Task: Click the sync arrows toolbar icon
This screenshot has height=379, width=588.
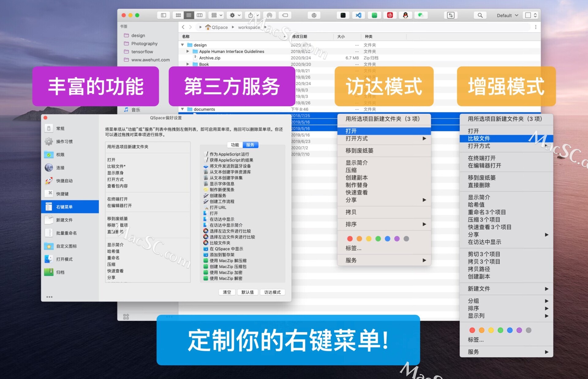Action: point(450,15)
